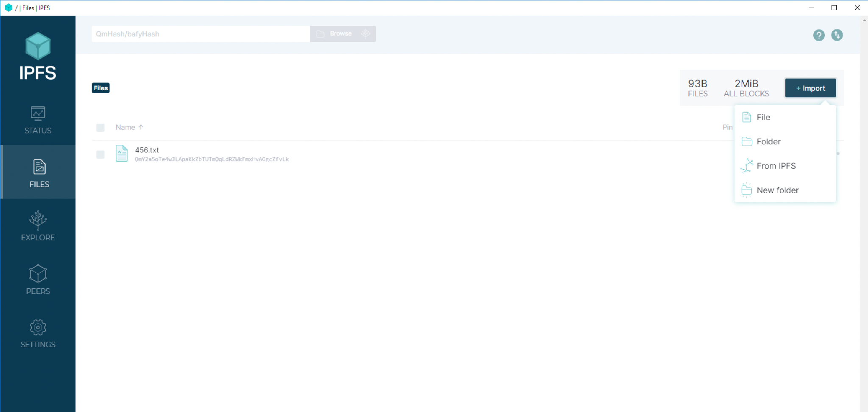Click the QmHash/bafyHash search field

point(200,34)
